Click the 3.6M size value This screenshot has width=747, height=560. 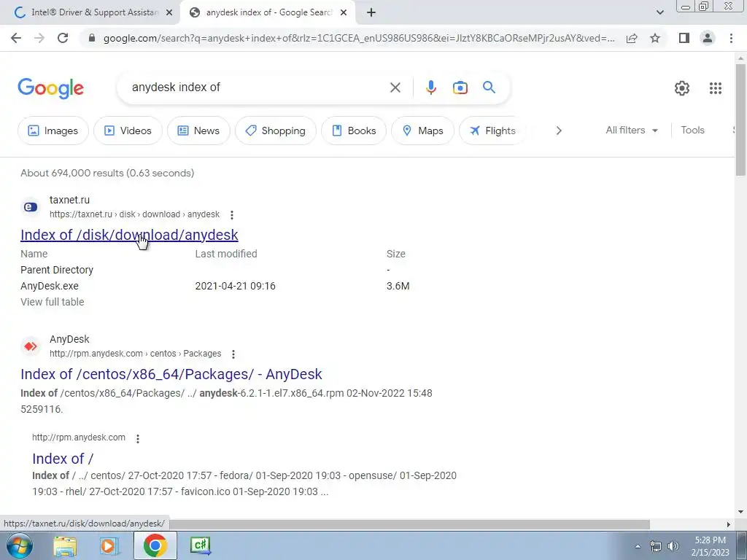click(398, 286)
